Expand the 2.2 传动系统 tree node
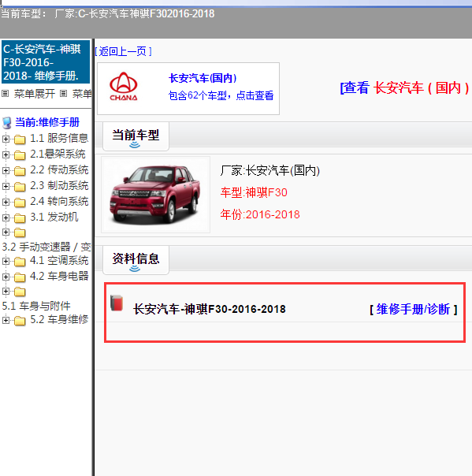 (x=6, y=170)
